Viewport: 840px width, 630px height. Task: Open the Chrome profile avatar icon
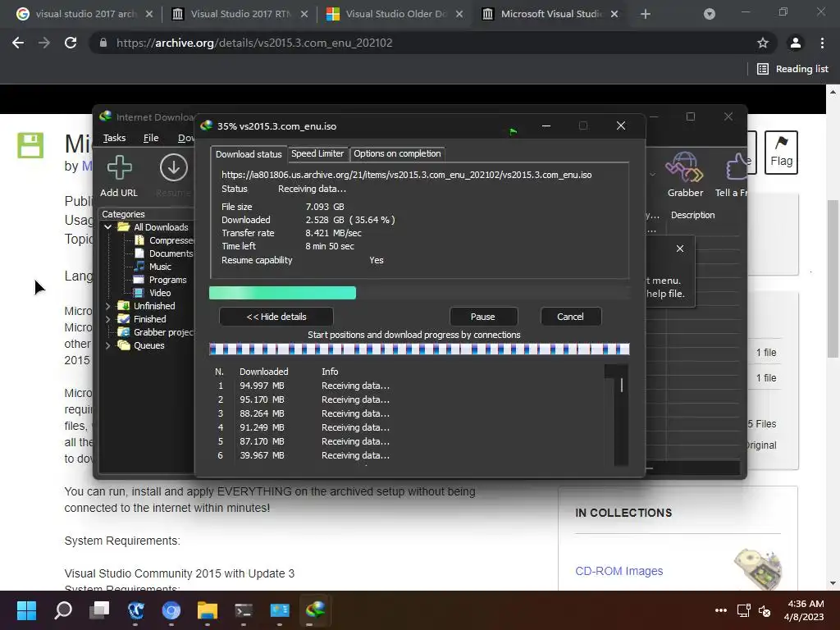tap(796, 43)
